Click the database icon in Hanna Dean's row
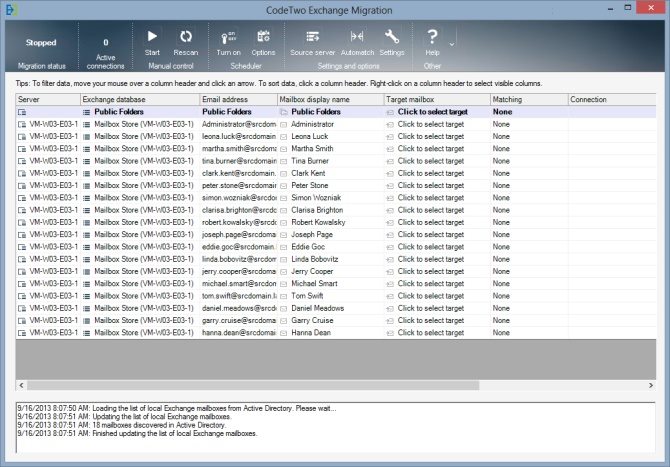The width and height of the screenshot is (670, 467). click(x=86, y=333)
